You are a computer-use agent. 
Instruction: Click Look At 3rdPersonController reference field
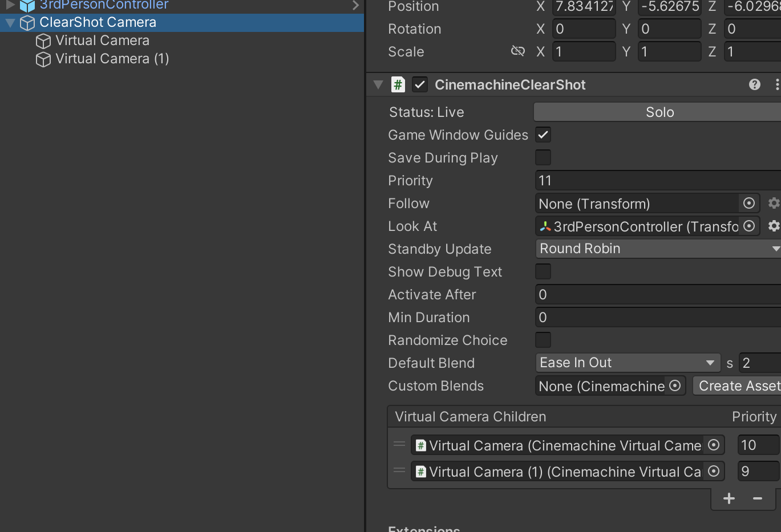[637, 226]
